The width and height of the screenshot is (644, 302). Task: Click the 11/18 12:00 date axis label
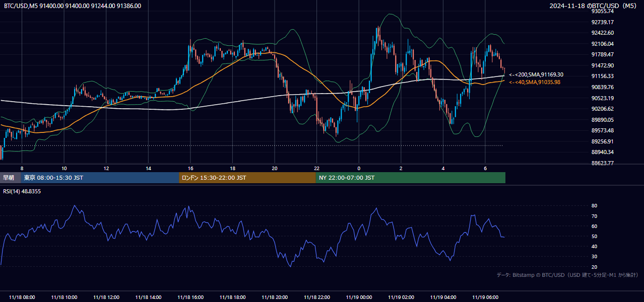[x=106, y=297]
